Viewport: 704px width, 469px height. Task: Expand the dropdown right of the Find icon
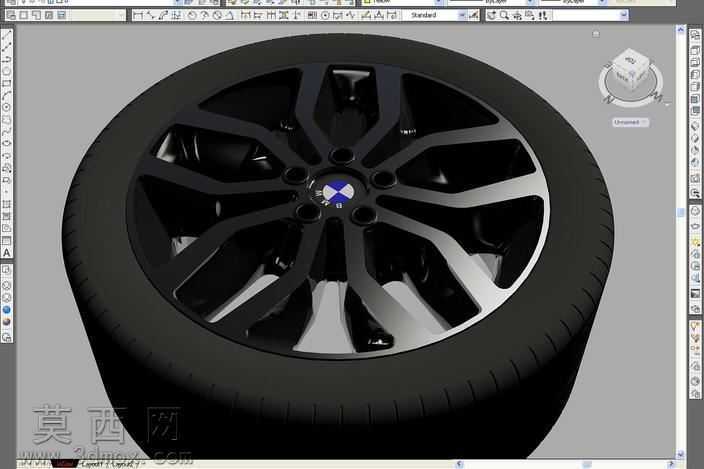point(624,15)
